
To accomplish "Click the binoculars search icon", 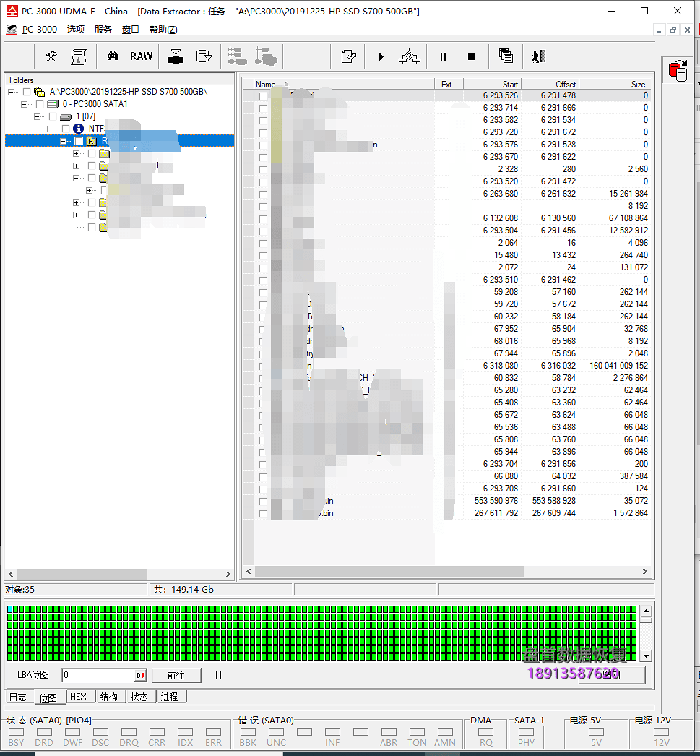I will click(x=113, y=56).
